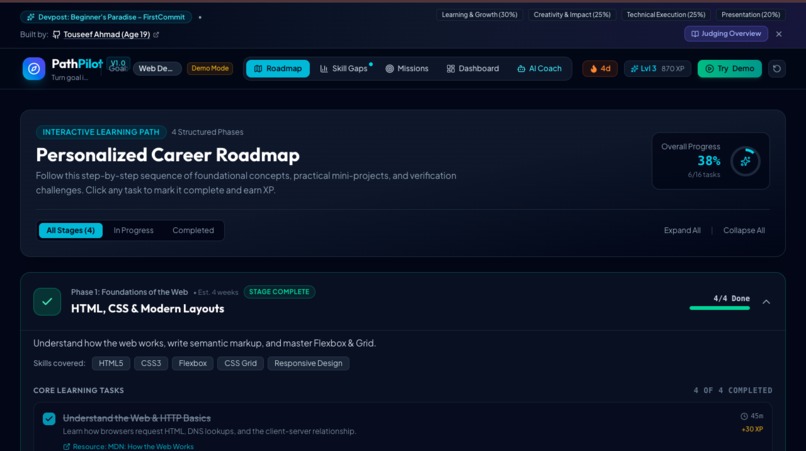The image size is (806, 451).
Task: Filter by All Stages (4)
Action: [70, 230]
